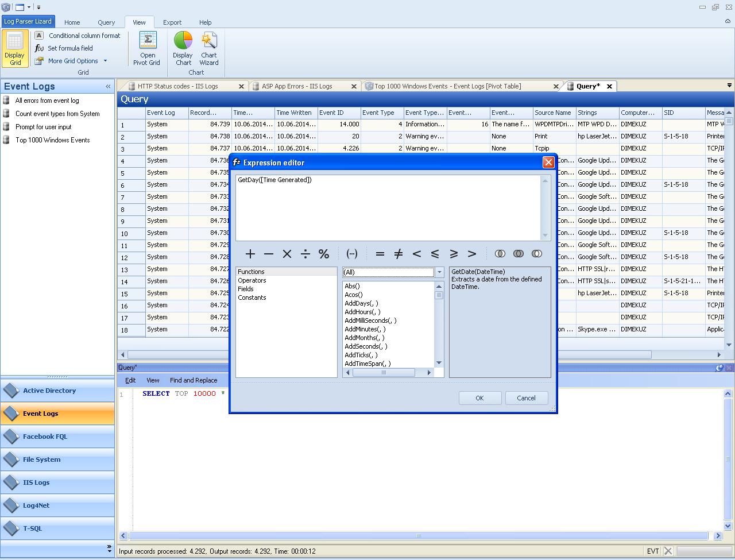Switch to the Export ribbon tab

[172, 22]
